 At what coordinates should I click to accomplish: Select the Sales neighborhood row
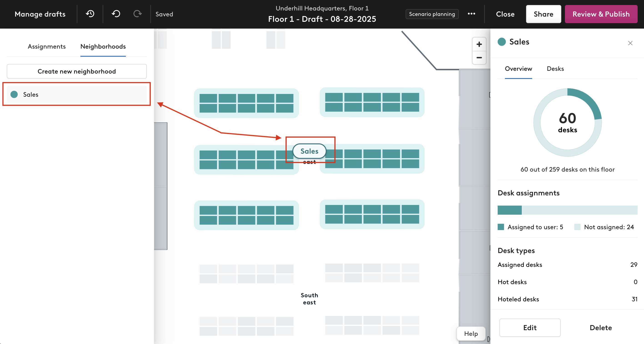[77, 94]
